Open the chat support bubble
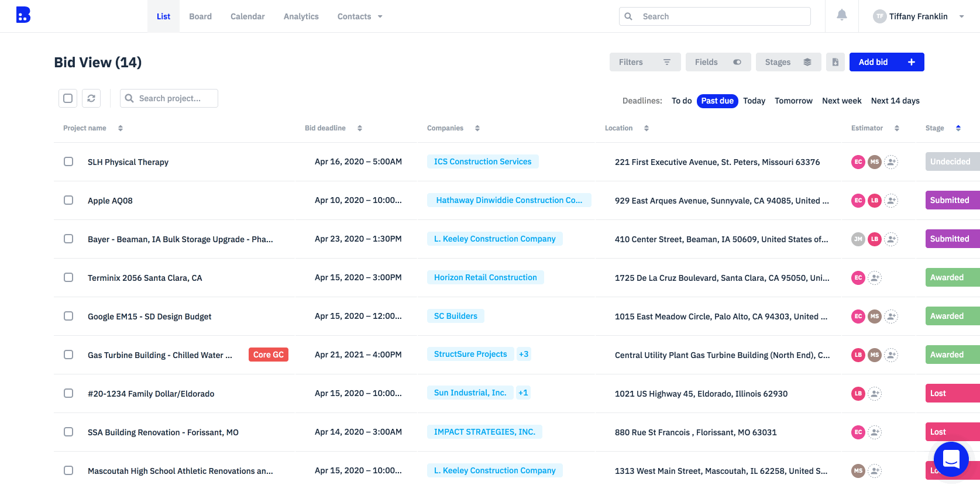The width and height of the screenshot is (980, 485). (951, 460)
